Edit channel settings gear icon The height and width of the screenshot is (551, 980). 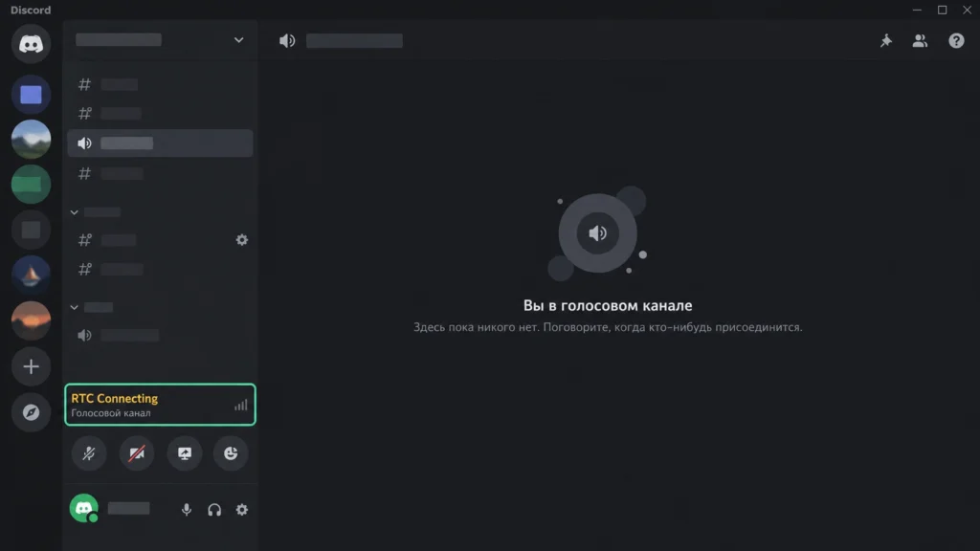pyautogui.click(x=242, y=240)
